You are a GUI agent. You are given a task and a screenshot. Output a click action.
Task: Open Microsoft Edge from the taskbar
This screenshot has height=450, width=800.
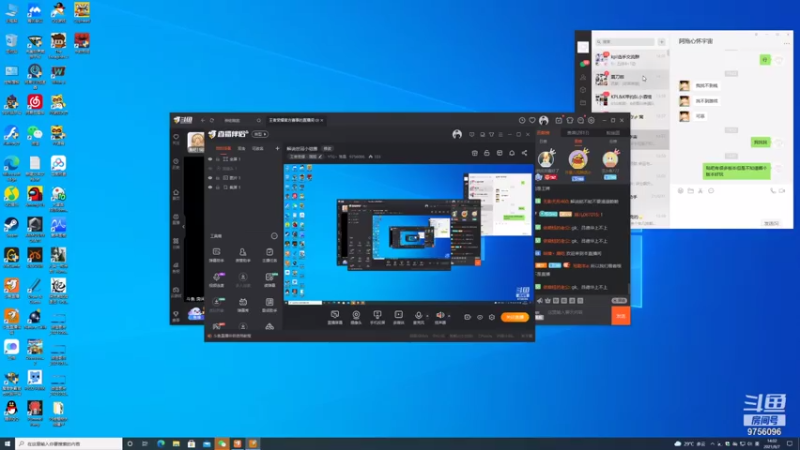click(161, 444)
